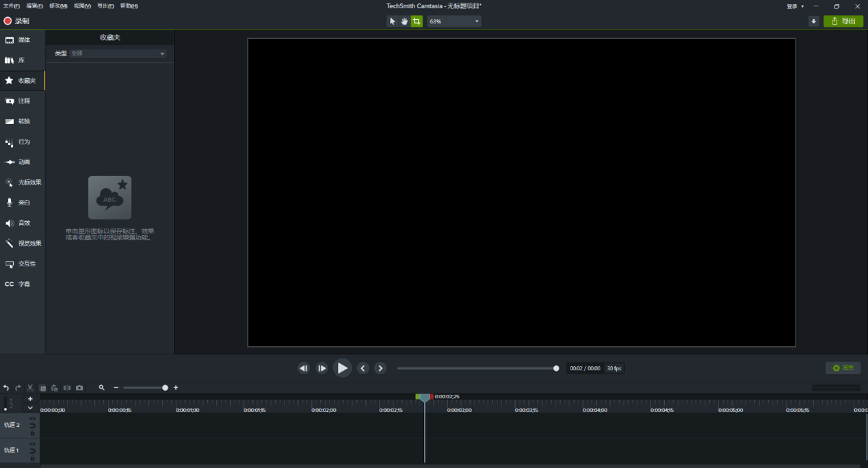The width and height of the screenshot is (868, 468).
Task: Open the 导出(E) menu
Action: point(105,6)
